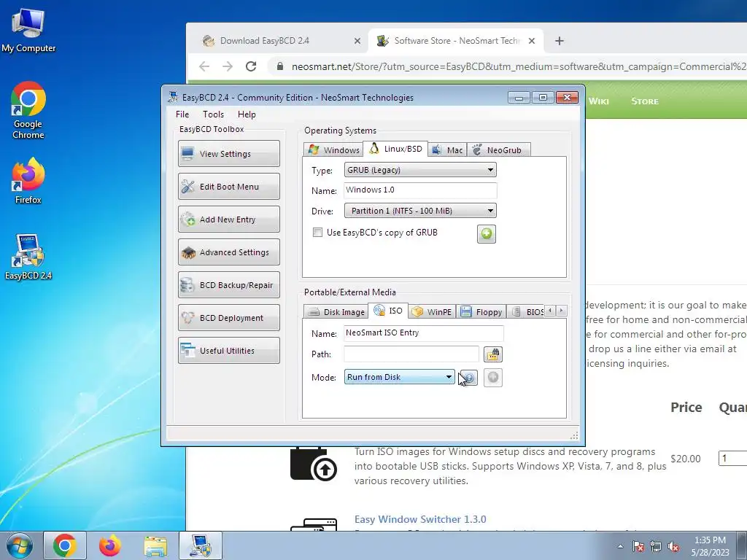This screenshot has height=560, width=747.
Task: Reload the page in Chrome
Action: pos(251,66)
